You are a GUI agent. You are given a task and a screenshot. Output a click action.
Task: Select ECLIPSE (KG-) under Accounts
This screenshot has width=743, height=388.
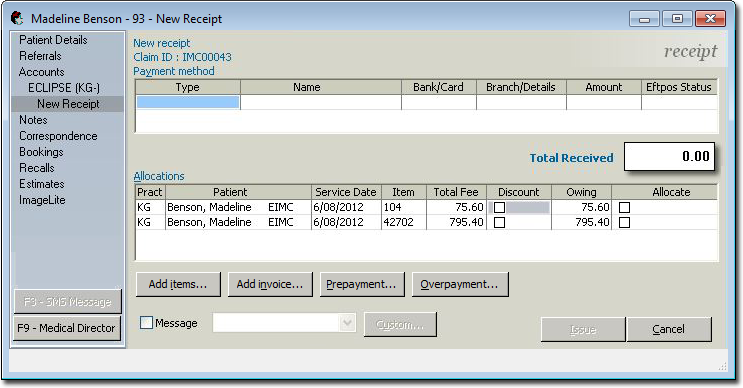click(64, 88)
